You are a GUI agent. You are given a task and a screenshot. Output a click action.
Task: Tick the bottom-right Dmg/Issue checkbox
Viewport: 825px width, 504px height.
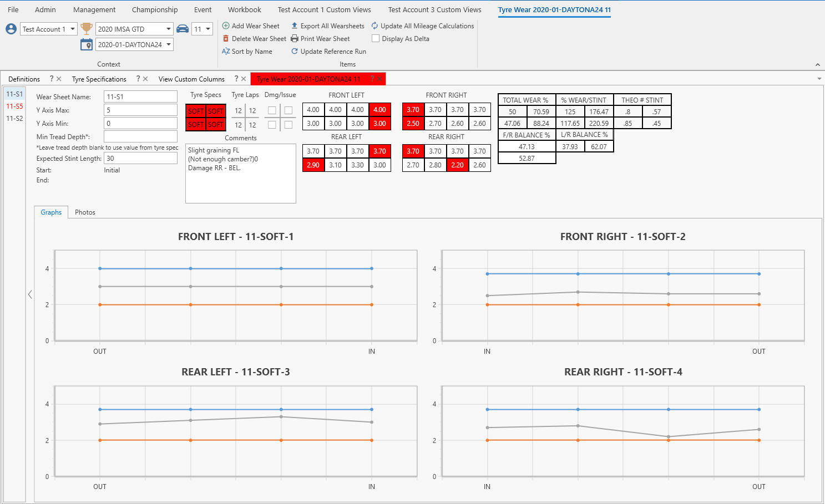click(289, 125)
